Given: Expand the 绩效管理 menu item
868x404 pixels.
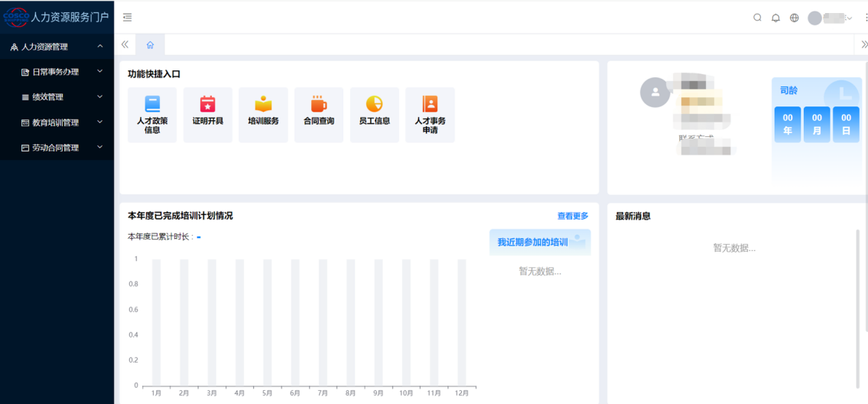Looking at the screenshot, I should (60, 97).
